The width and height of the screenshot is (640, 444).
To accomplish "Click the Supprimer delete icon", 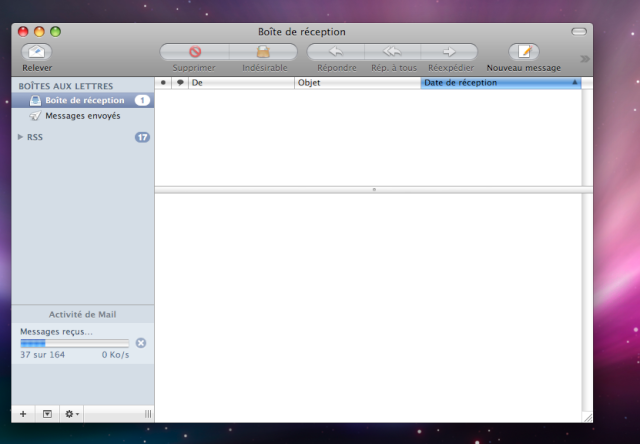I will click(x=195, y=52).
